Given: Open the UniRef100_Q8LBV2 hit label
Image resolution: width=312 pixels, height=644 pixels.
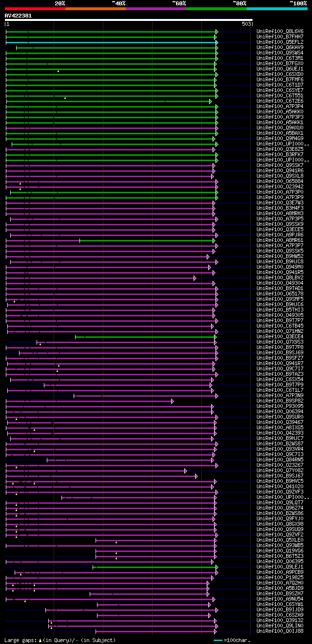Looking at the screenshot, I should click(x=280, y=278).
